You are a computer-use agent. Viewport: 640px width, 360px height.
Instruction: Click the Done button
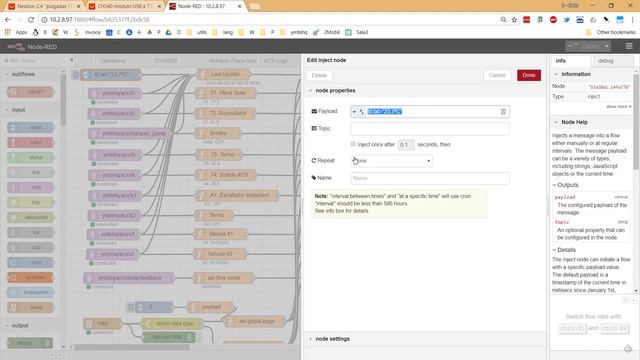(529, 75)
